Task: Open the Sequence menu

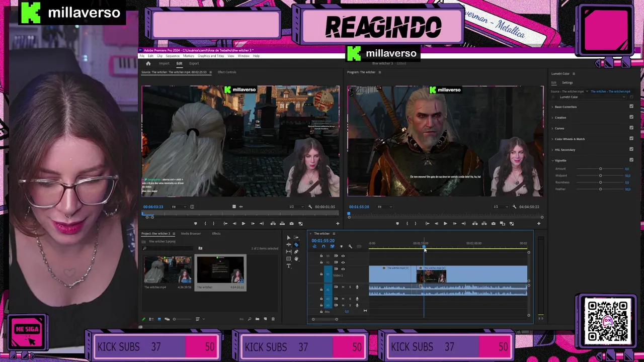Action: (173, 56)
